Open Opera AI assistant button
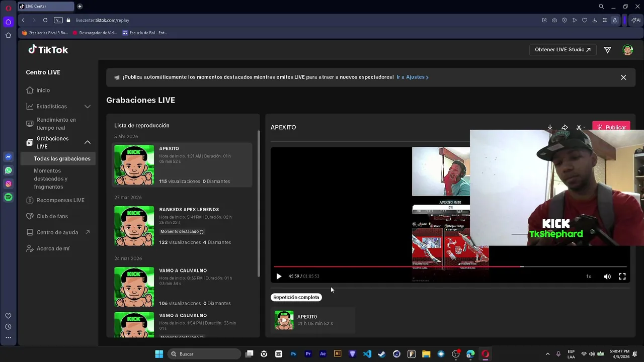 [636, 20]
